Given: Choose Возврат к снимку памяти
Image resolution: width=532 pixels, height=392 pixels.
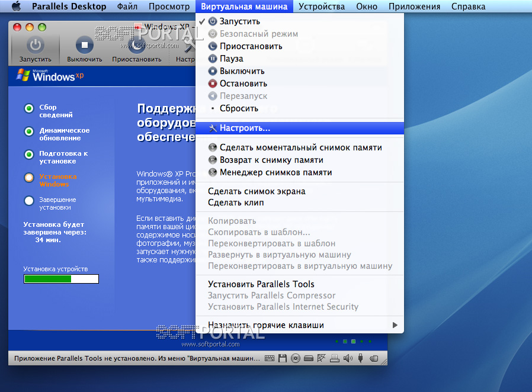Looking at the screenshot, I should (x=300, y=160).
